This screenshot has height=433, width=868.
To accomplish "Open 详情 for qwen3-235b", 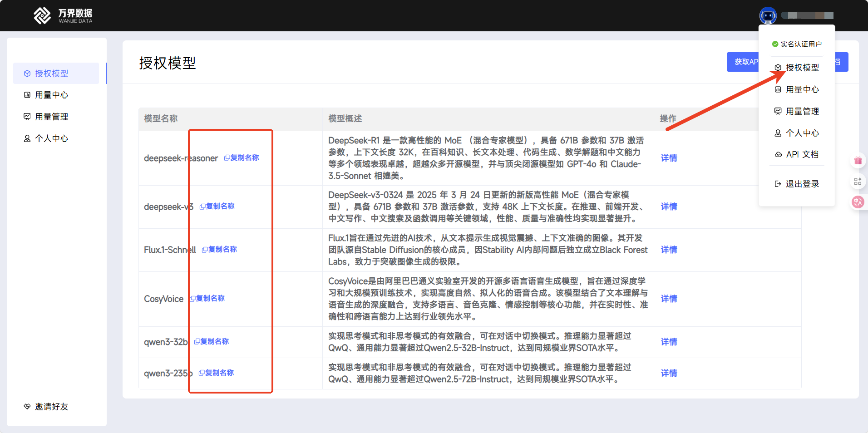I will (669, 373).
